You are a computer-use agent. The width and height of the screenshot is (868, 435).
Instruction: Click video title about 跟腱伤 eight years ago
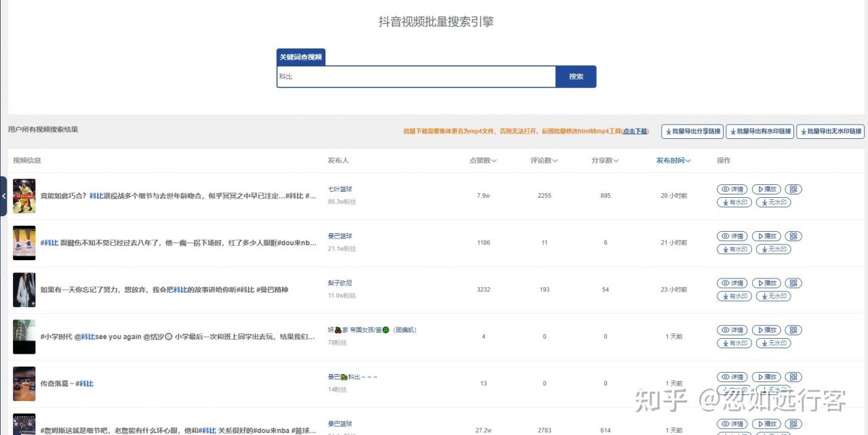coord(178,243)
